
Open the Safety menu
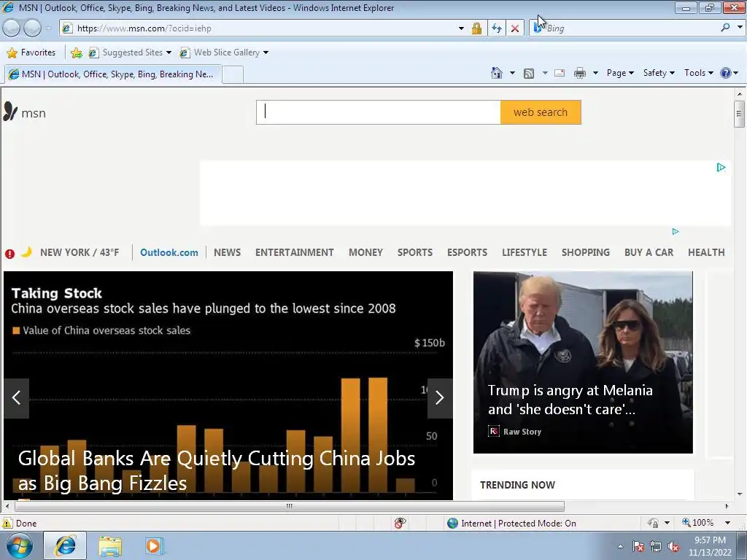click(x=659, y=73)
